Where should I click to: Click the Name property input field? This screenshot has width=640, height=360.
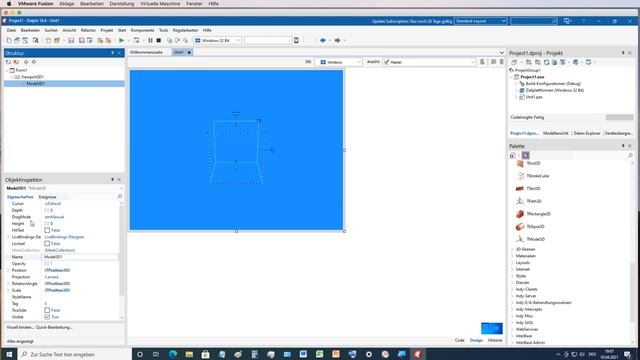click(x=80, y=257)
